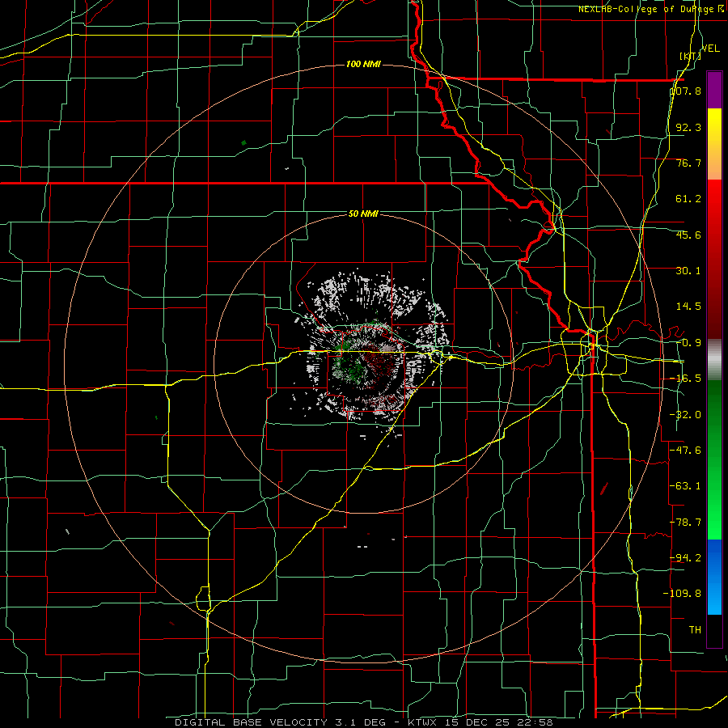Image resolution: width=728 pixels, height=728 pixels.
Task: Click the "15 DEC 25" date text
Action: click(476, 722)
